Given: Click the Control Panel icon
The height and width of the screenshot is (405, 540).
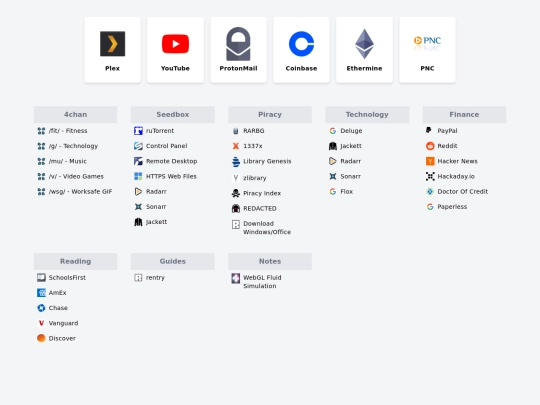Looking at the screenshot, I should tap(138, 146).
